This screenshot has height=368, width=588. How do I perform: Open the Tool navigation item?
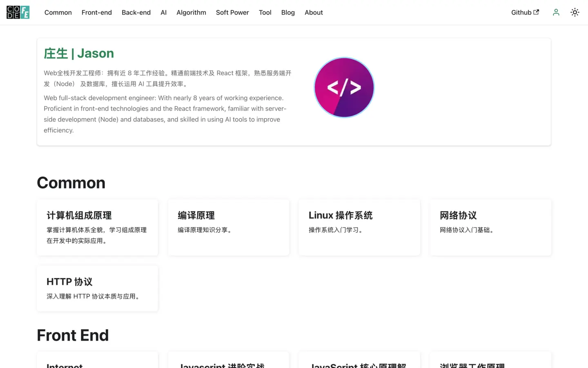click(265, 12)
